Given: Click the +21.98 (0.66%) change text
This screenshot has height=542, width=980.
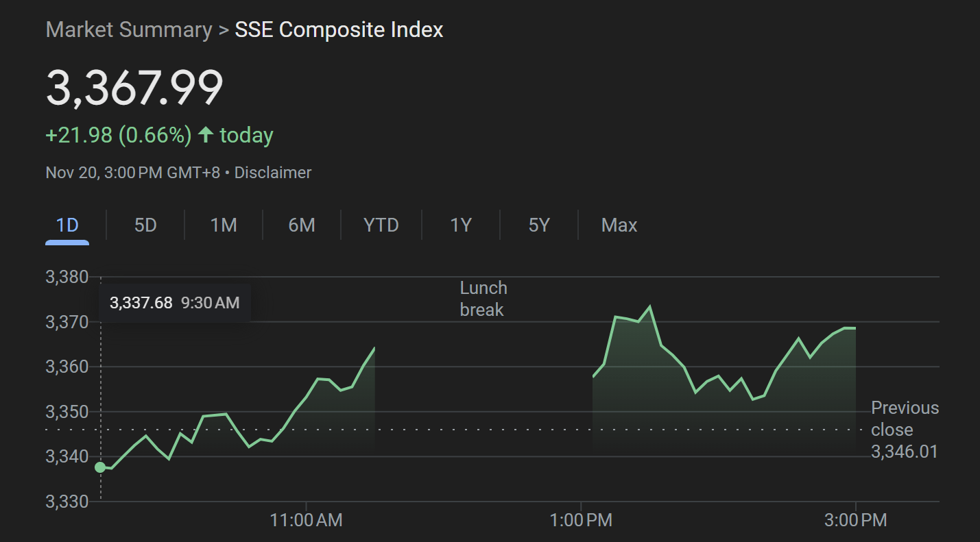Looking at the screenshot, I should 119,135.
